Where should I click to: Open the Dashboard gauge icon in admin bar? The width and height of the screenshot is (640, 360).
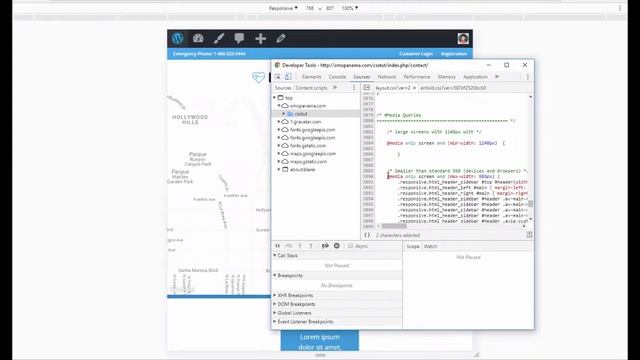198,38
